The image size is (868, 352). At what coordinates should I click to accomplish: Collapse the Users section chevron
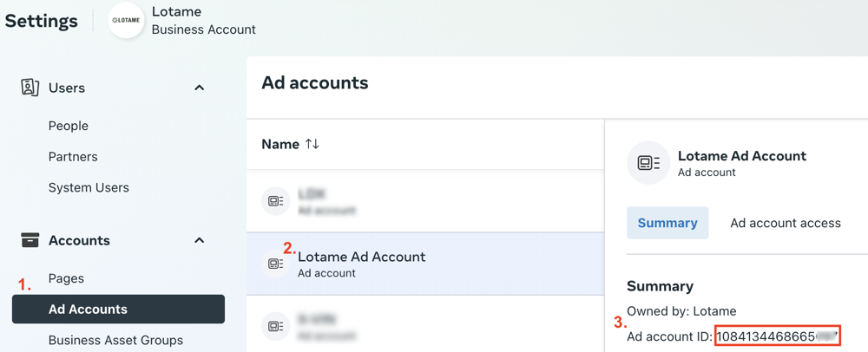click(199, 88)
